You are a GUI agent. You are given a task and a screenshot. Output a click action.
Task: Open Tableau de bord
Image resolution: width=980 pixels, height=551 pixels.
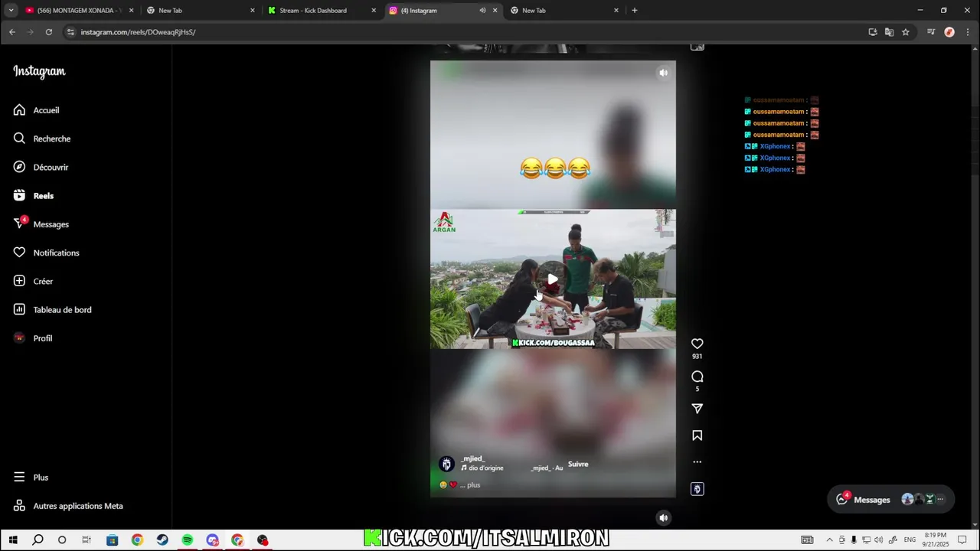(x=62, y=310)
